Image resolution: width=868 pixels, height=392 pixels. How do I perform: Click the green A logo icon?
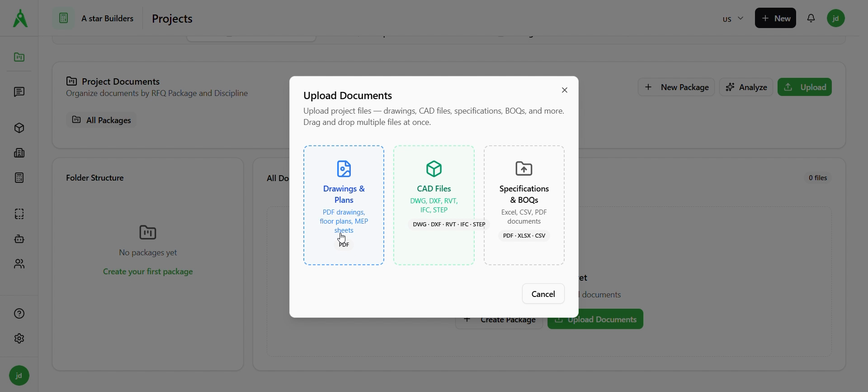(20, 19)
